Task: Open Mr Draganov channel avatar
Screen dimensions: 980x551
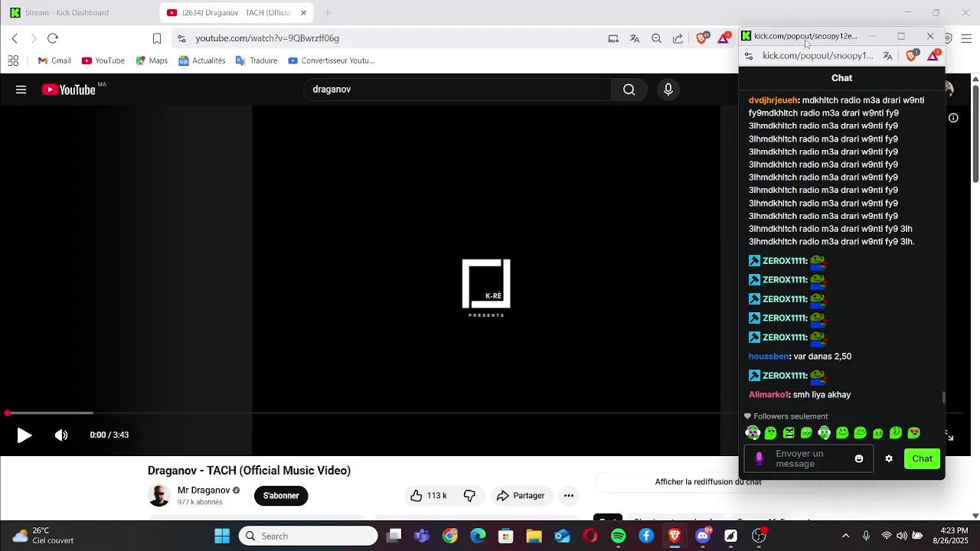Action: pyautogui.click(x=159, y=496)
